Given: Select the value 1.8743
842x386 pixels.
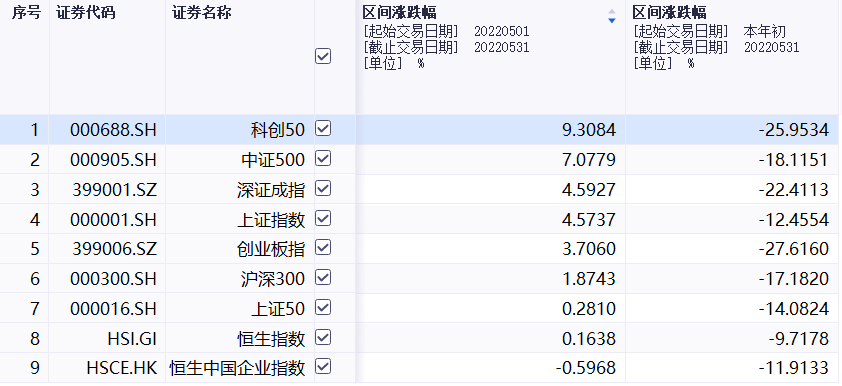Looking at the screenshot, I should [x=589, y=279].
